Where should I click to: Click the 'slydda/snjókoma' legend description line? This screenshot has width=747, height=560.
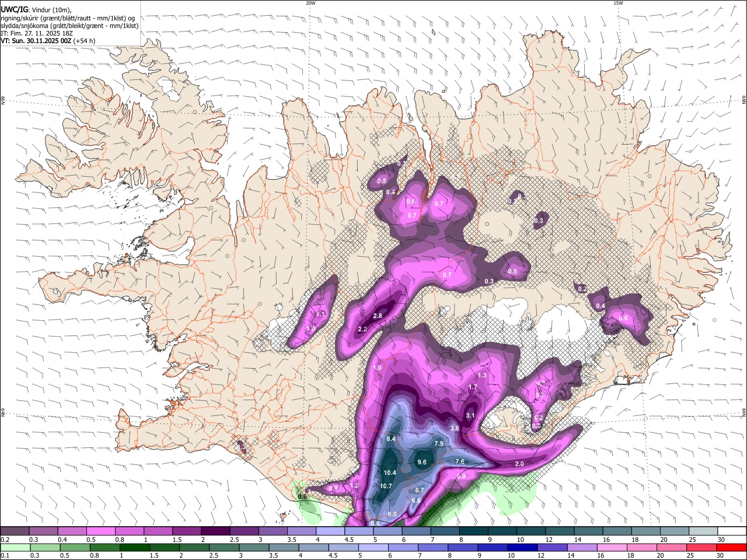tap(69, 25)
